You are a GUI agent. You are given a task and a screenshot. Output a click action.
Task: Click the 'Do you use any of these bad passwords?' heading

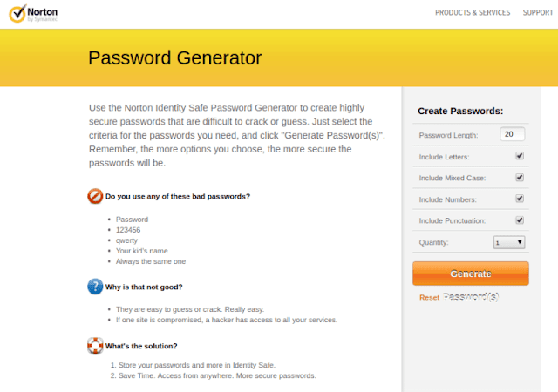[178, 196]
